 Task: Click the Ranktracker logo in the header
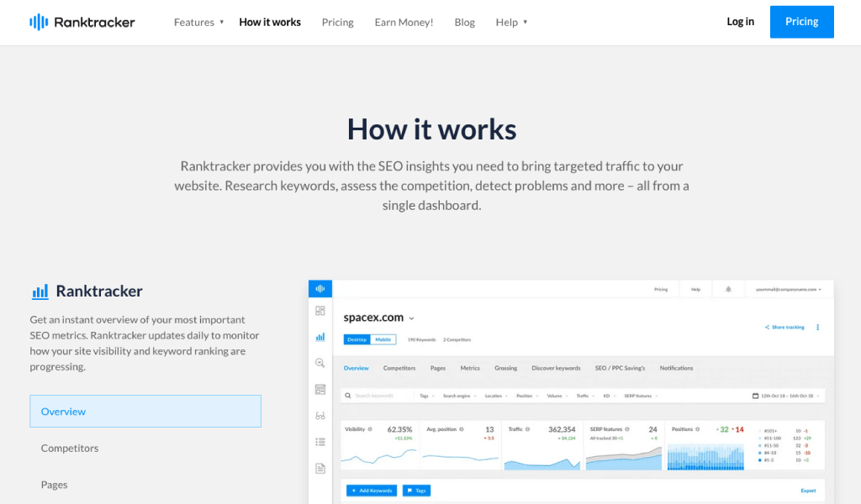(82, 22)
